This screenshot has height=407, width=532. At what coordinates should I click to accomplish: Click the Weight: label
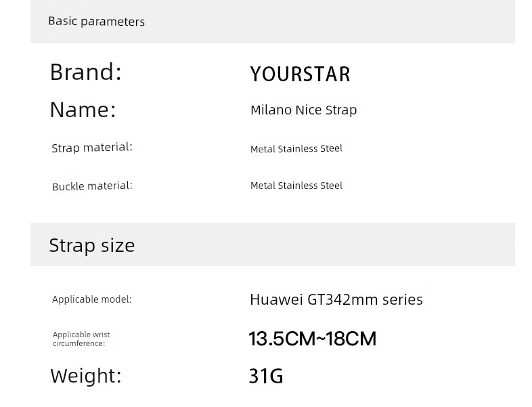coord(85,376)
